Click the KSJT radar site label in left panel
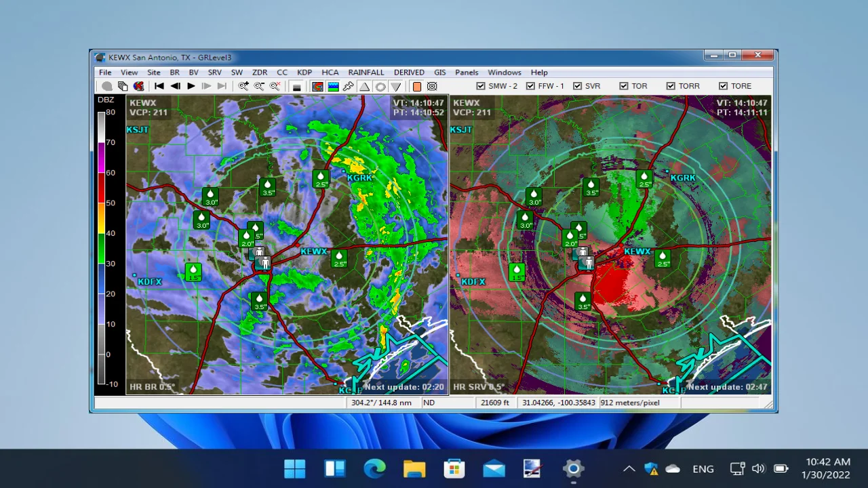868x488 pixels. pos(138,129)
